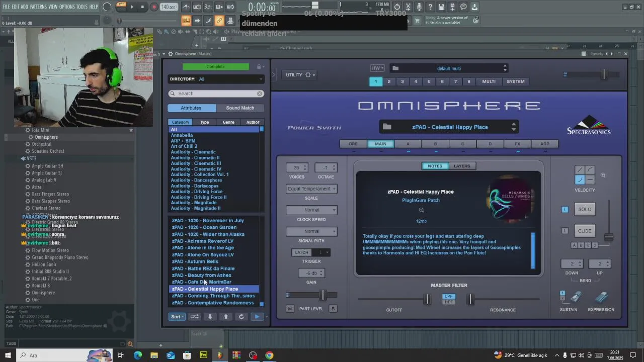This screenshot has height=362, width=644.
Task: Adjust the master filter Cutoff slider
Action: click(427, 300)
